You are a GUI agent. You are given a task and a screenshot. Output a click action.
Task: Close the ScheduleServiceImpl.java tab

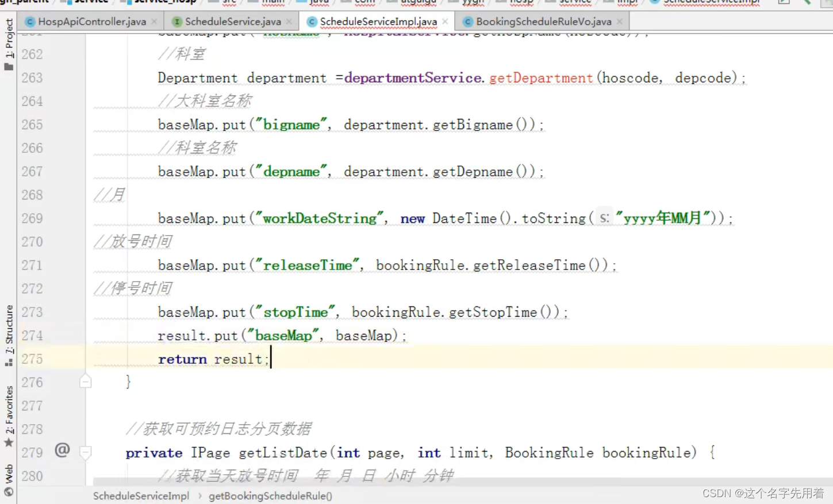click(x=445, y=22)
